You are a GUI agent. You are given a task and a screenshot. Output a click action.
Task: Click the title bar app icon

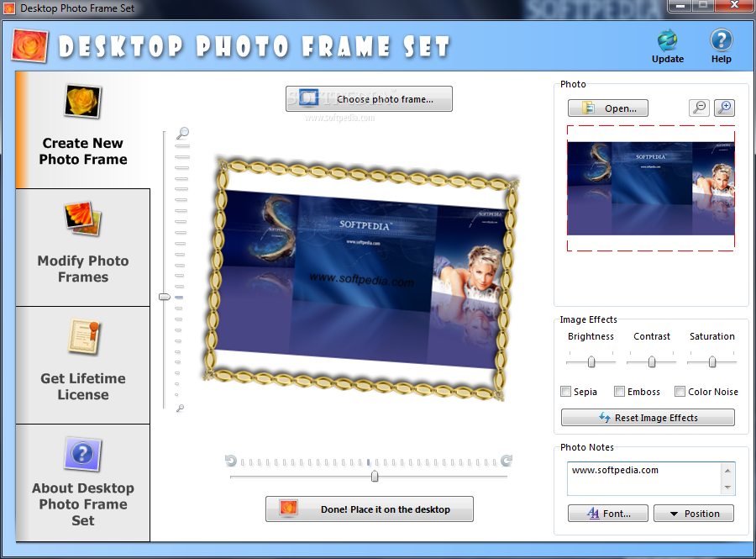[x=9, y=8]
